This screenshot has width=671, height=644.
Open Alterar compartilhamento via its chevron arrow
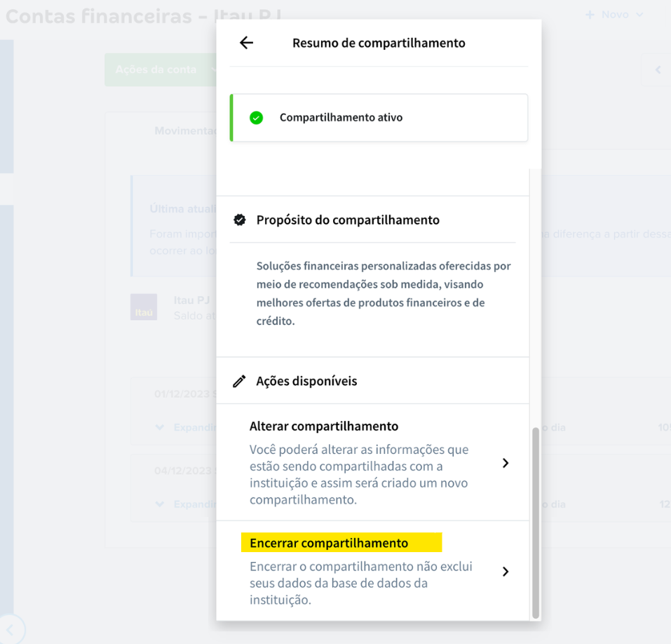506,463
